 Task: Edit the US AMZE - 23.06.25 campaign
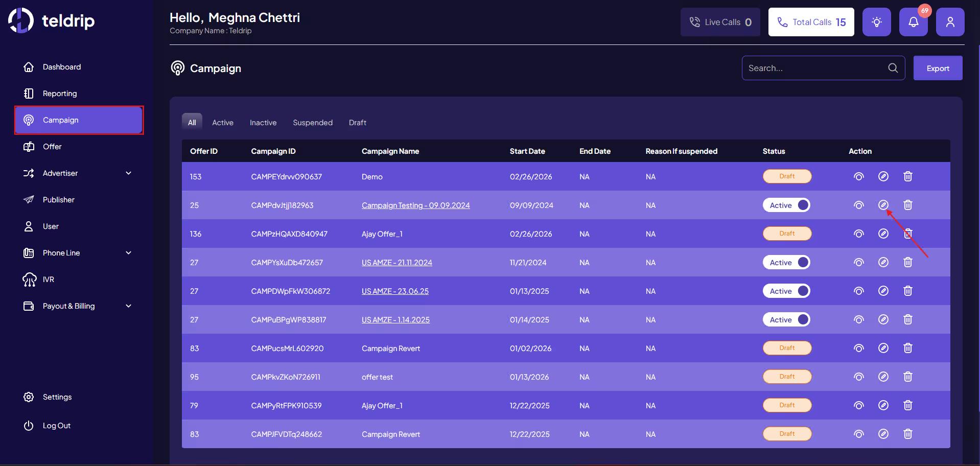tap(883, 291)
